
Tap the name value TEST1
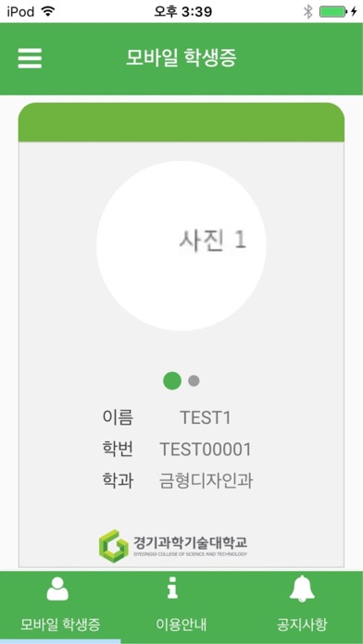[x=206, y=418]
